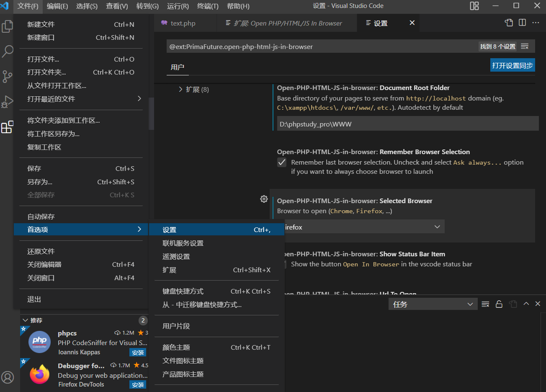Open the 任务 output channel dropdown
Viewport: 546px width, 392px height.
click(433, 304)
